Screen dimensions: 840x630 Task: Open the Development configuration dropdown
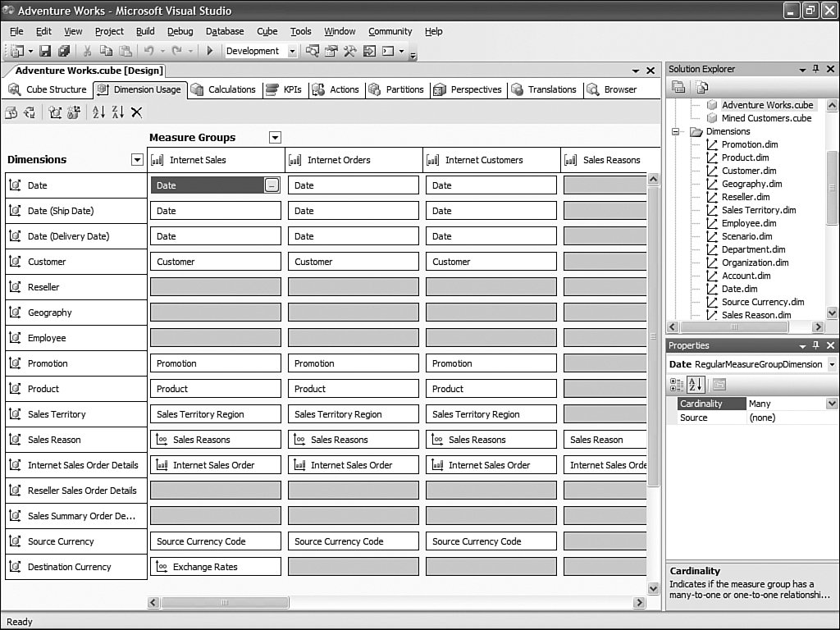[x=293, y=52]
